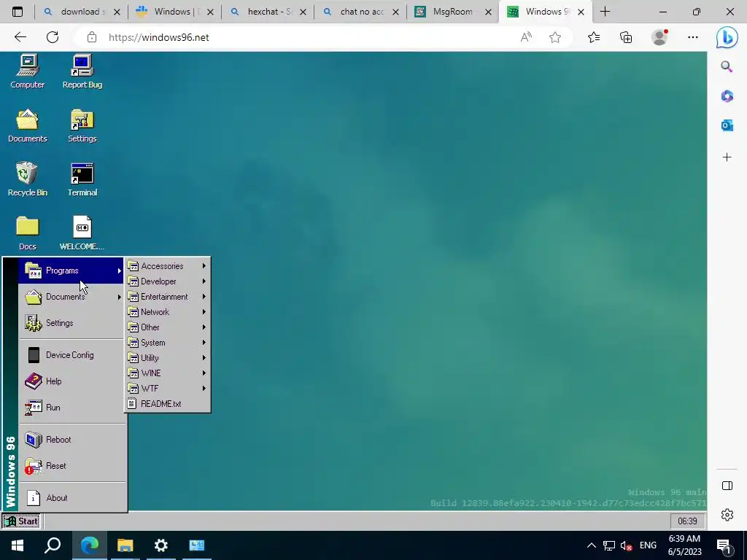
Task: Click Documents in the Start menu
Action: [x=71, y=297]
